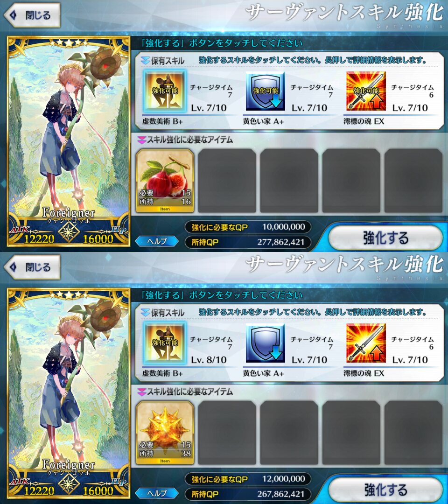Tap the fig item requiring 15
448x504 pixels.
[165, 181]
